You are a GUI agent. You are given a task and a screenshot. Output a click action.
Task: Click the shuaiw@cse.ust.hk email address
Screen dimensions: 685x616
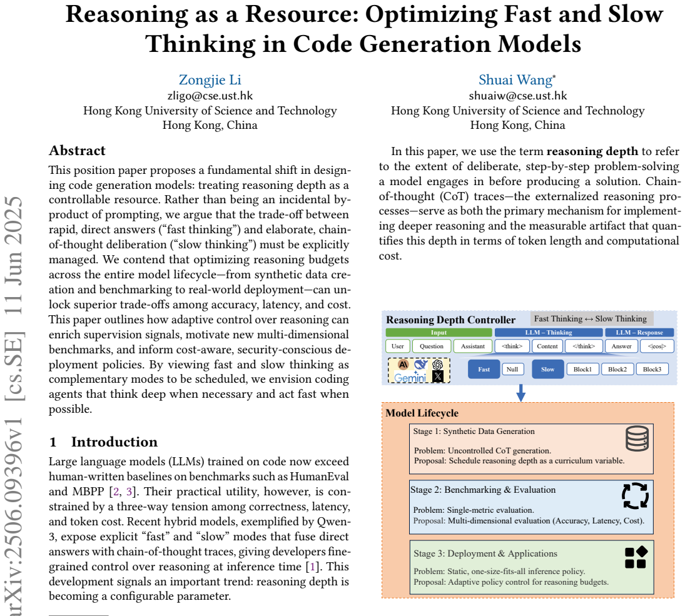pyautogui.click(x=518, y=96)
